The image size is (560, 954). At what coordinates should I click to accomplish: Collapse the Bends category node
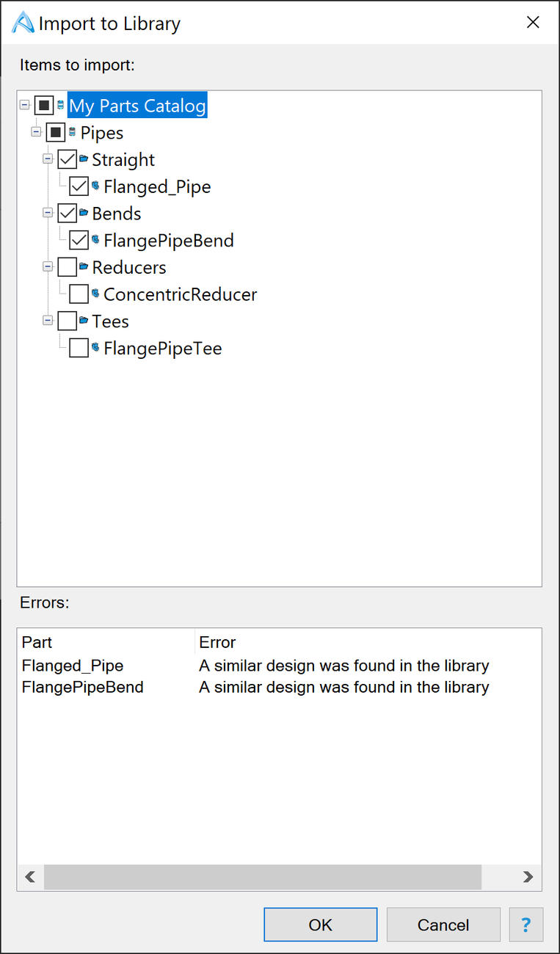pyautogui.click(x=48, y=214)
